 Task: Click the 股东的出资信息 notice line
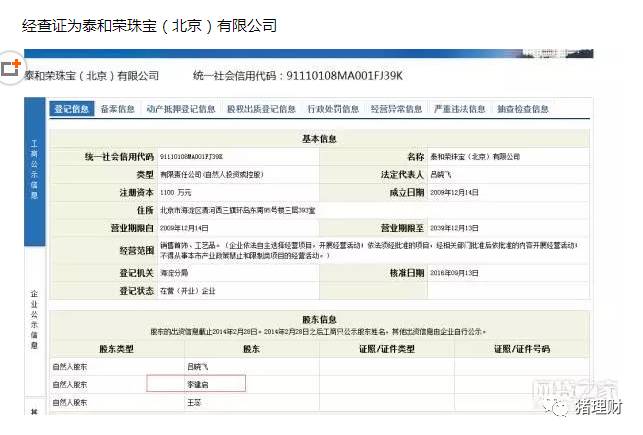(319, 332)
